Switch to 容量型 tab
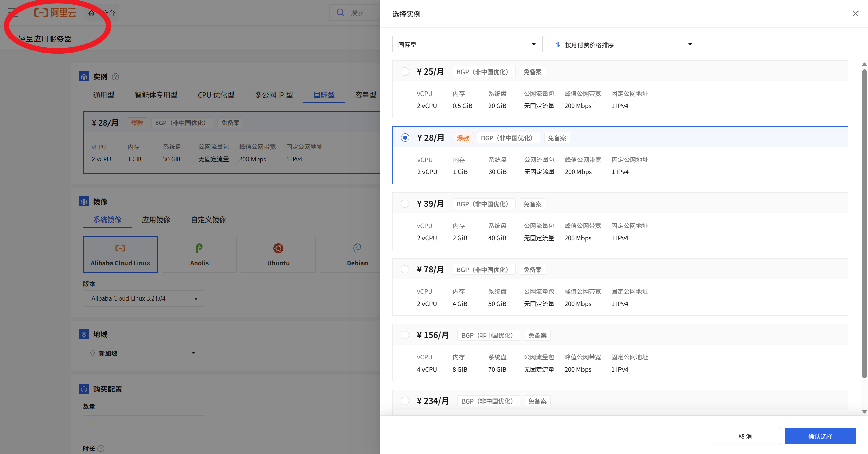 [x=366, y=95]
